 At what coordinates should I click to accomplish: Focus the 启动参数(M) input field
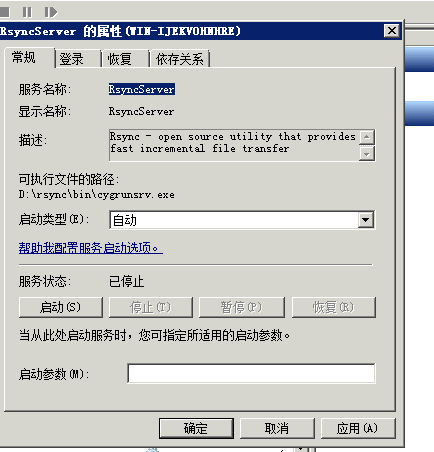click(x=251, y=373)
